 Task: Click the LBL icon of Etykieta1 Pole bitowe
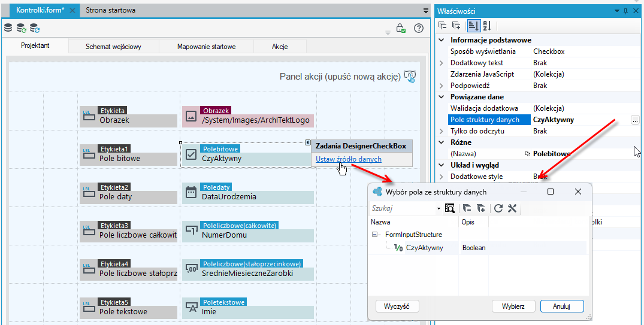coord(88,154)
